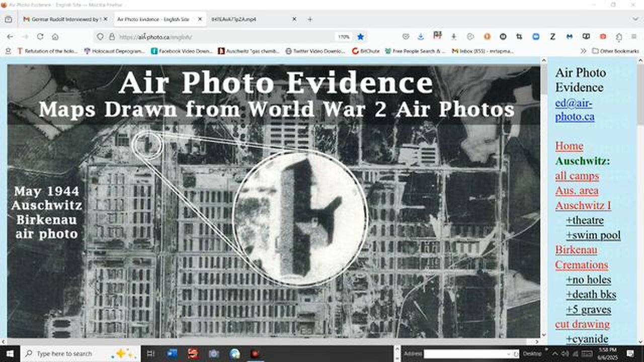
Task: Reset the 170% zoom level indicator
Action: [344, 37]
